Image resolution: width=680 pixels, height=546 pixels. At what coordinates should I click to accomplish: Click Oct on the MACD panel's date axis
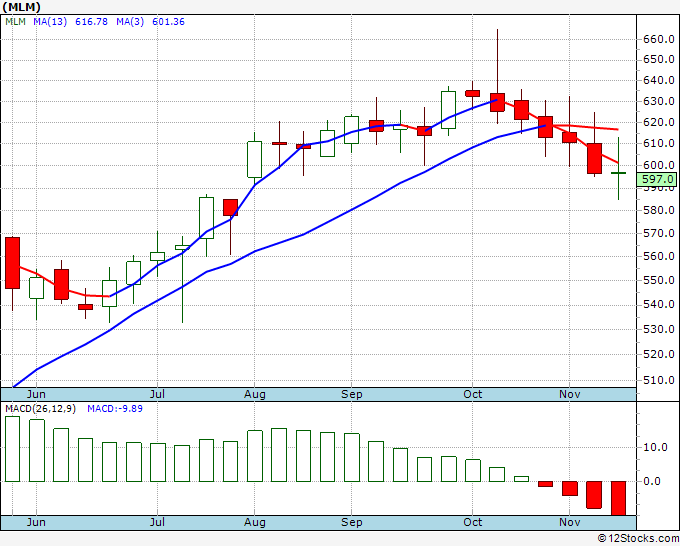[473, 522]
